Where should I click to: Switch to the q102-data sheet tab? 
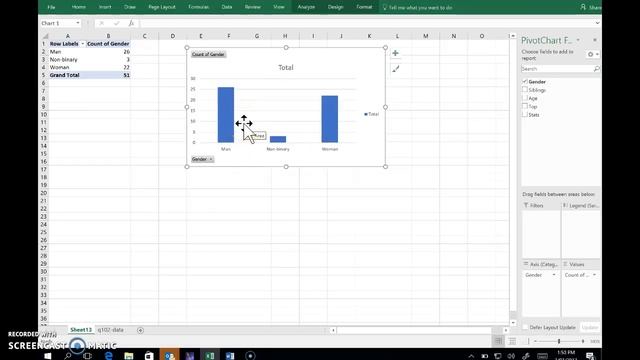[x=111, y=330]
